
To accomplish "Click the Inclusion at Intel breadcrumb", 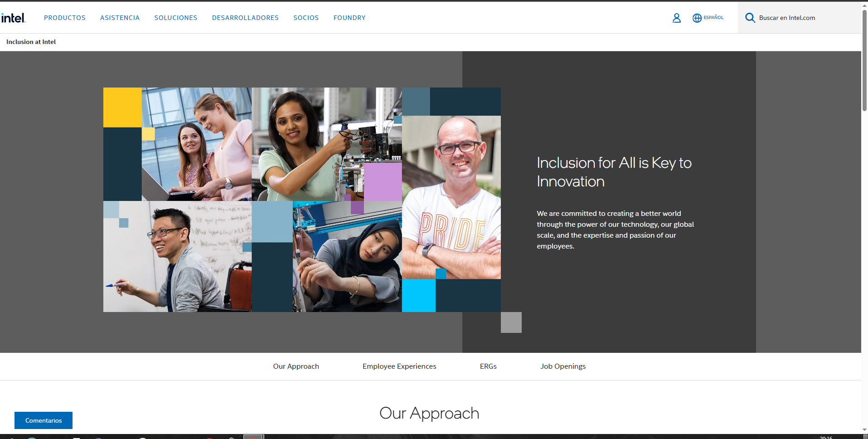I will (x=31, y=42).
